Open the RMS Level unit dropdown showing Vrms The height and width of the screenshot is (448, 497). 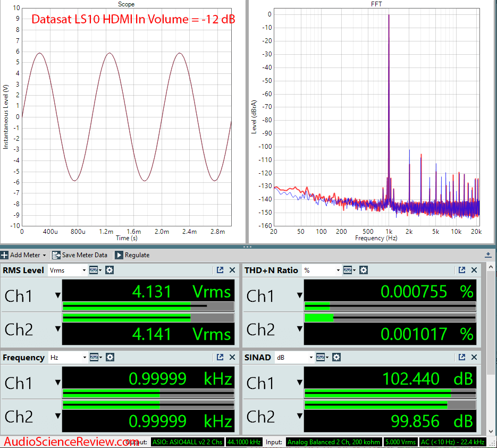(68, 271)
